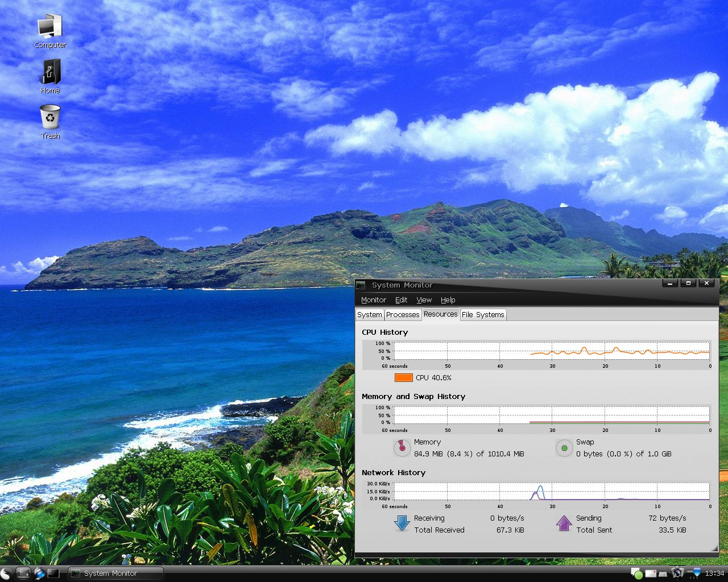
Task: Click the show desktop icon in the taskbar
Action: pyautogui.click(x=23, y=573)
